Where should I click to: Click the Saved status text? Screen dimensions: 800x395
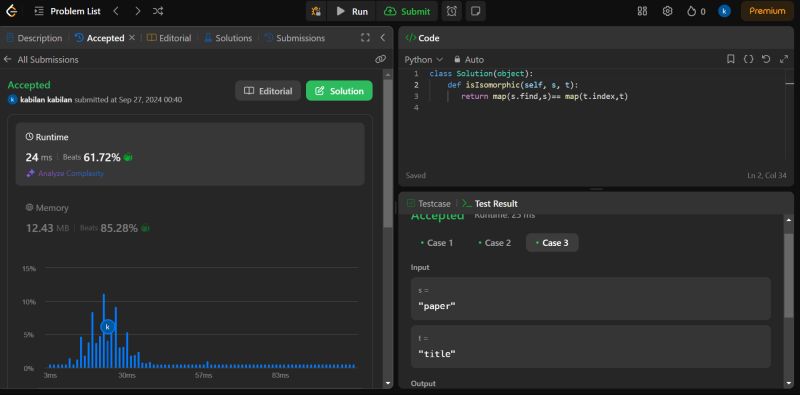pos(416,176)
